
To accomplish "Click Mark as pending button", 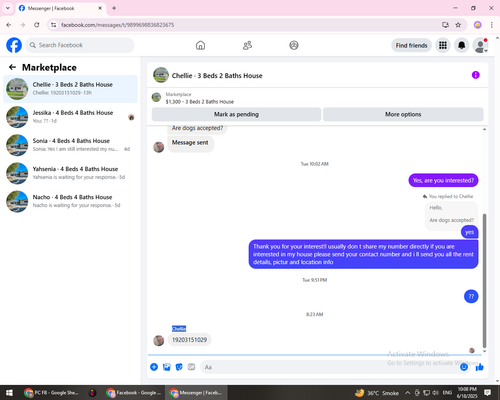I will coord(236,114).
